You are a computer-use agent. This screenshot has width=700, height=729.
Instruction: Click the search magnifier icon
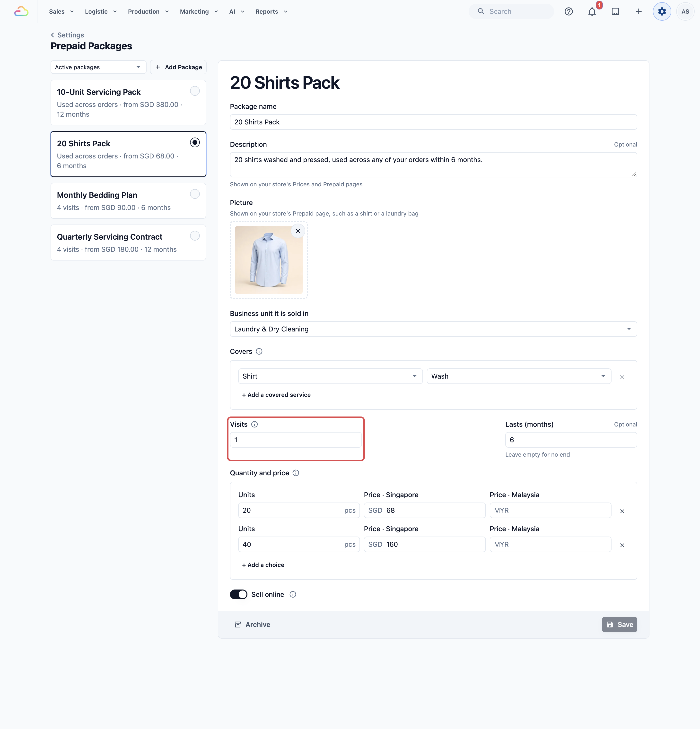[481, 11]
